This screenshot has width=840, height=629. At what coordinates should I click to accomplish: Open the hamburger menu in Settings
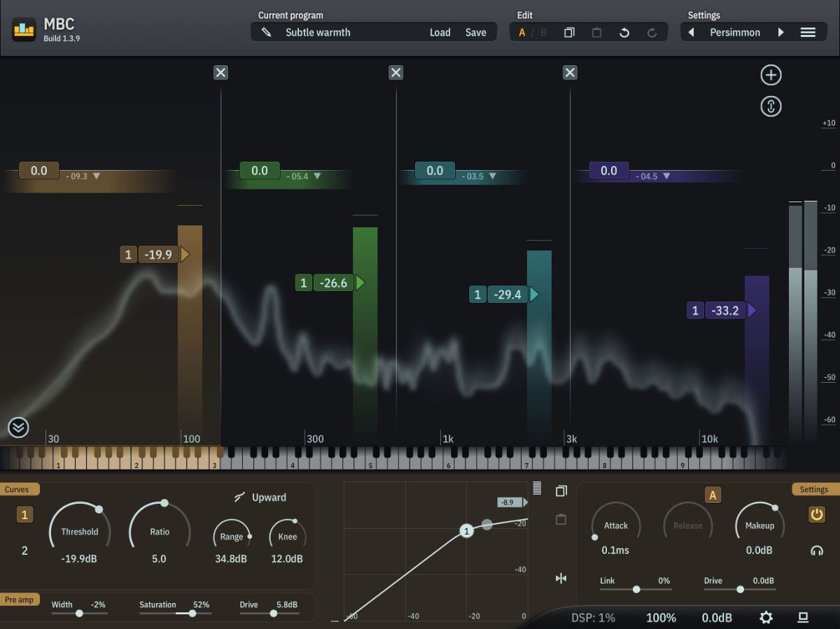808,32
